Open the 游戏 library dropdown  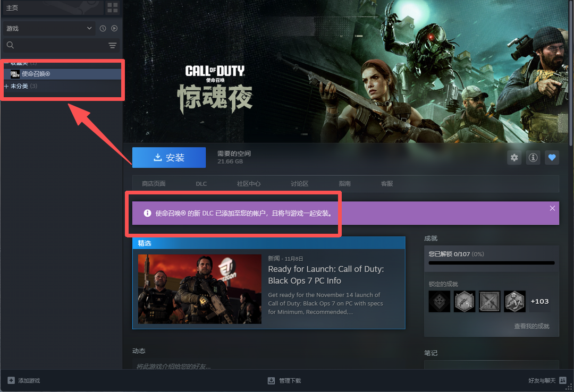pyautogui.click(x=49, y=29)
